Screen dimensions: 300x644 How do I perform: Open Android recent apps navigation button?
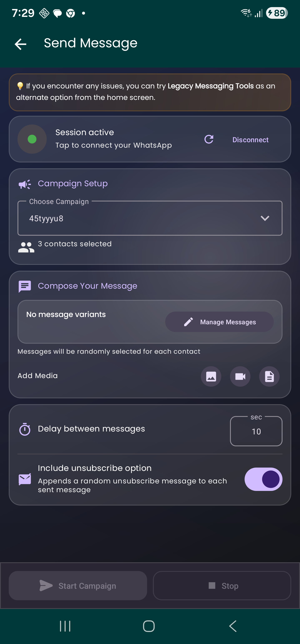[x=65, y=626]
